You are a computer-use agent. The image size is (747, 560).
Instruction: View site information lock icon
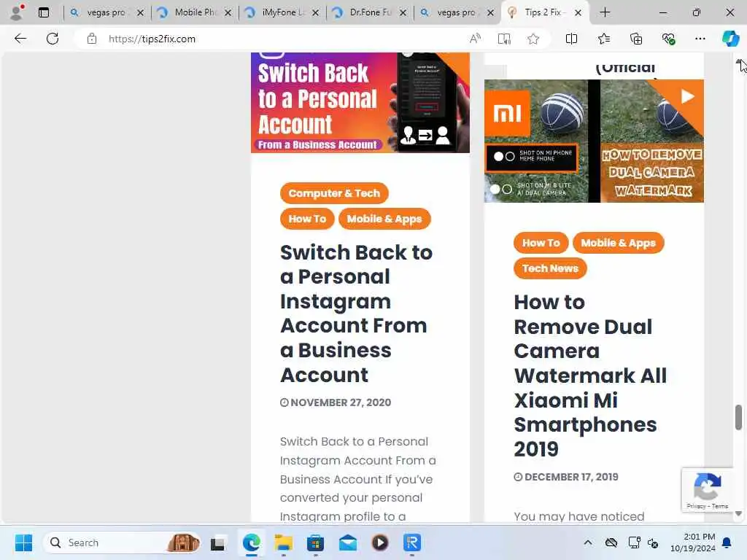tap(92, 39)
